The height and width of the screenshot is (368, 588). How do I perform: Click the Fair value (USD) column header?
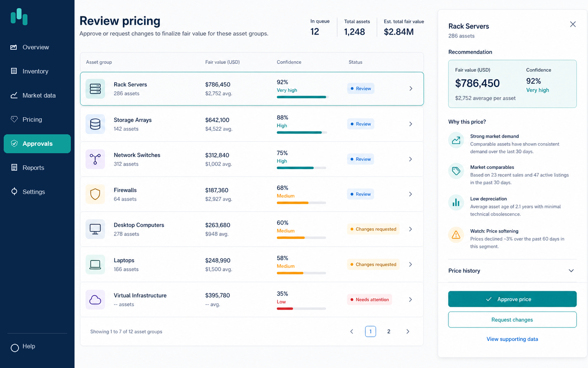point(222,62)
